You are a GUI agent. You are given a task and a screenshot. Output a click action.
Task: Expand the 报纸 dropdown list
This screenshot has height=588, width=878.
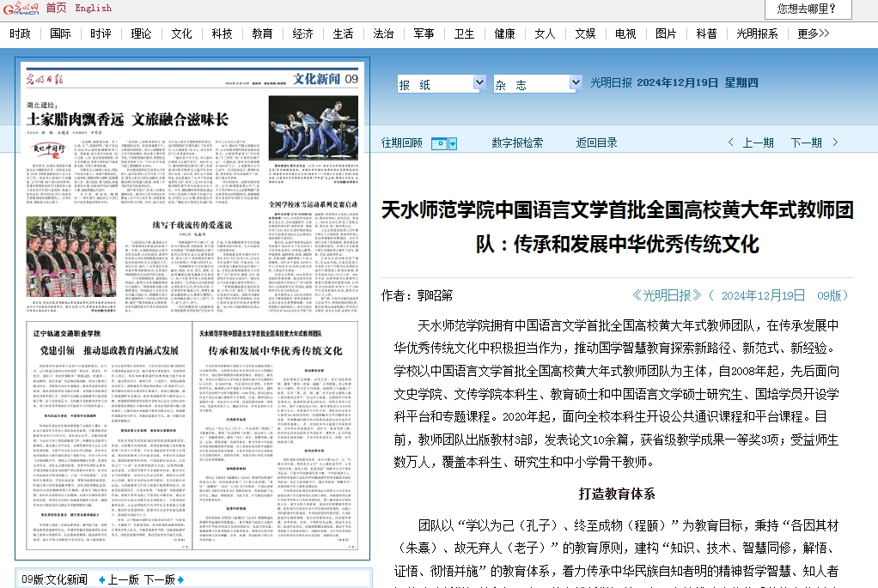[x=479, y=83]
